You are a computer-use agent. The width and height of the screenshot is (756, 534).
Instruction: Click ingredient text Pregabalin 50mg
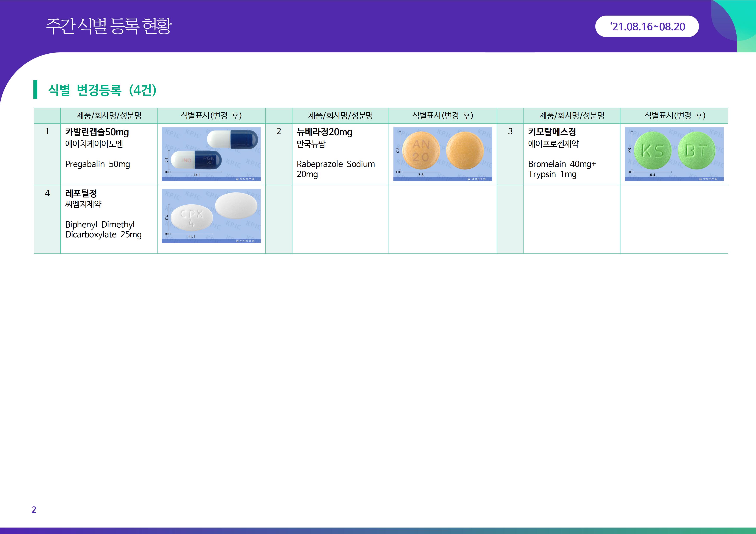click(x=97, y=164)
